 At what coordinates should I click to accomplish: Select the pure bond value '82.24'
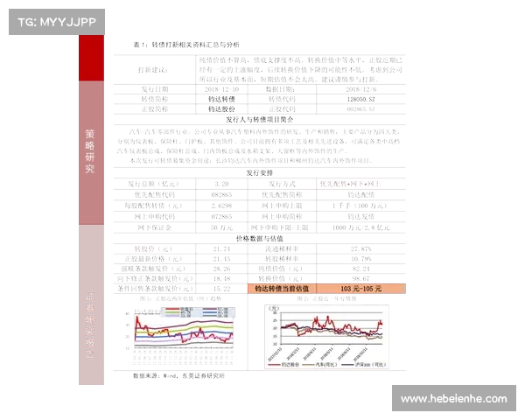click(x=360, y=269)
